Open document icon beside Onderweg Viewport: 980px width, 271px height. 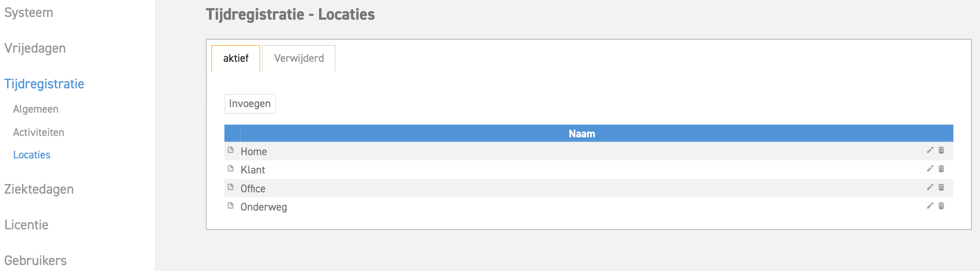[231, 206]
